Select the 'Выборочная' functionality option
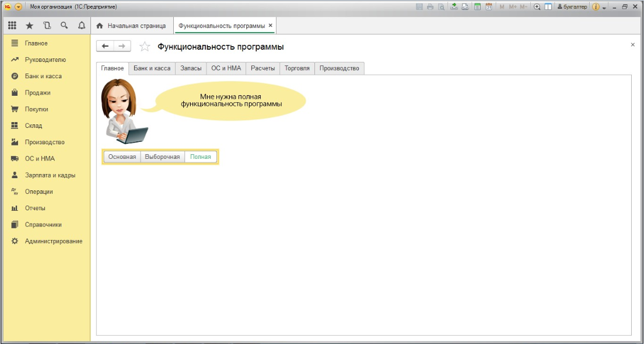644x344 pixels. pos(162,157)
